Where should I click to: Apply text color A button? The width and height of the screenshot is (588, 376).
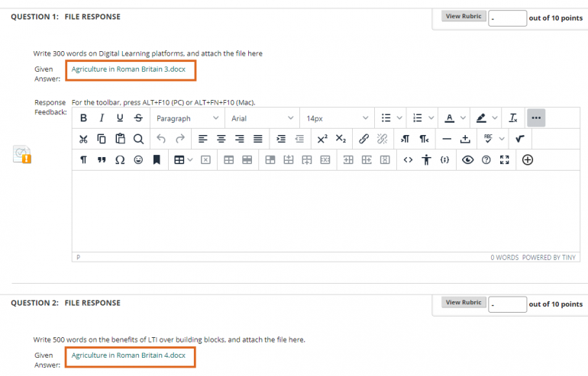pos(450,118)
